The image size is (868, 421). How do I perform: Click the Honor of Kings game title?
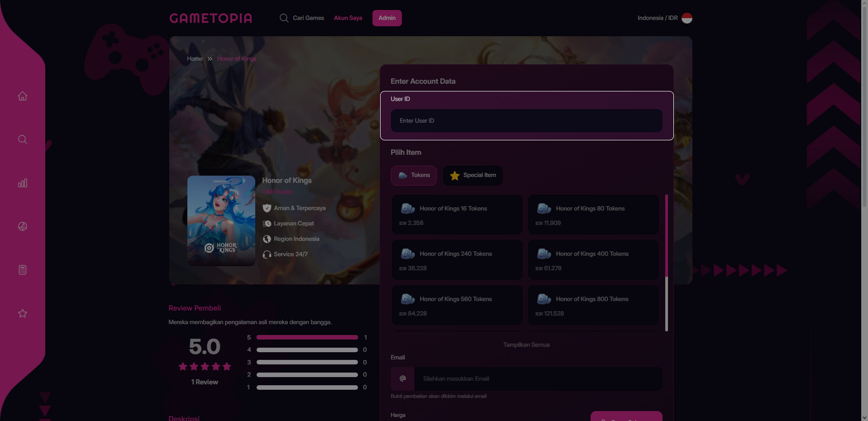(287, 181)
